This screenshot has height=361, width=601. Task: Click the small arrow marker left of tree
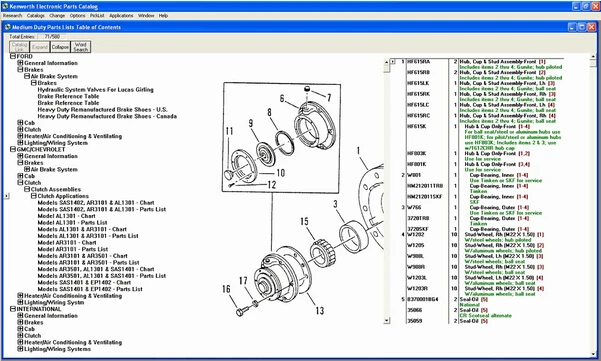[x=7, y=196]
